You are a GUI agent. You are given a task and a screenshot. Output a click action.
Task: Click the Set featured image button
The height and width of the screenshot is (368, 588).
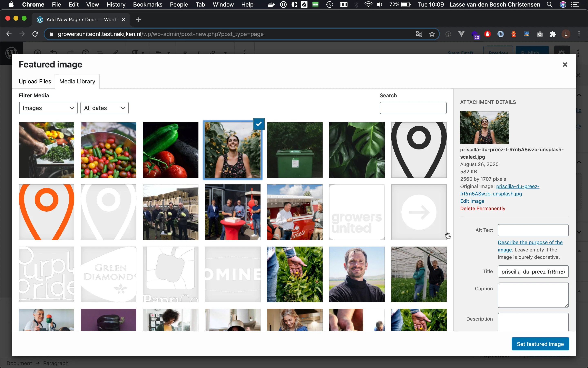coord(540,344)
